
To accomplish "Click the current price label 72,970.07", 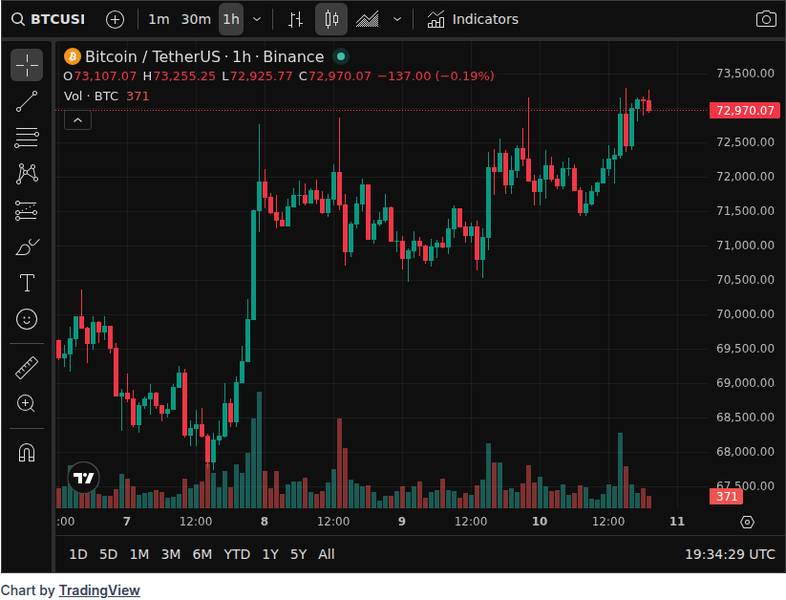I will coord(745,110).
